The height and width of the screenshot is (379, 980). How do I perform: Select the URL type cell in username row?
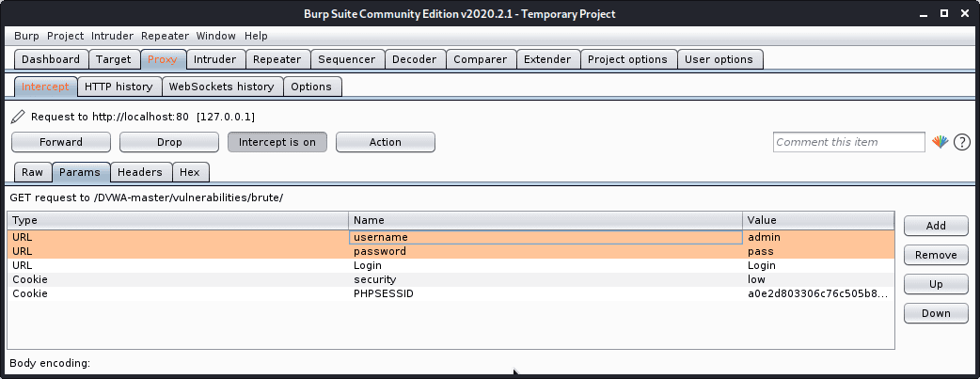click(178, 237)
